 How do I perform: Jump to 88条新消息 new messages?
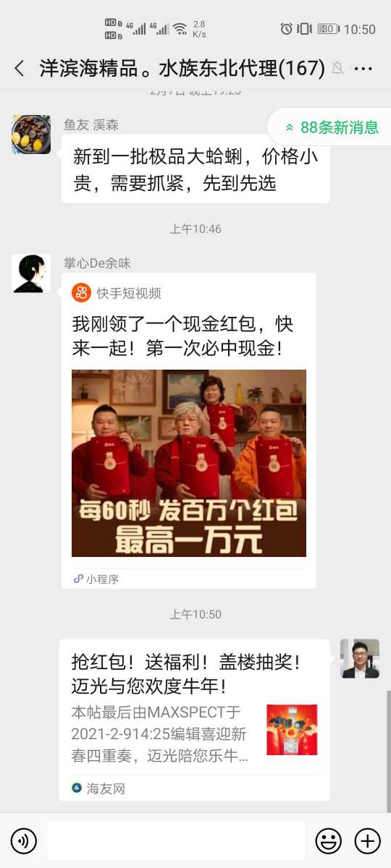[x=339, y=127]
